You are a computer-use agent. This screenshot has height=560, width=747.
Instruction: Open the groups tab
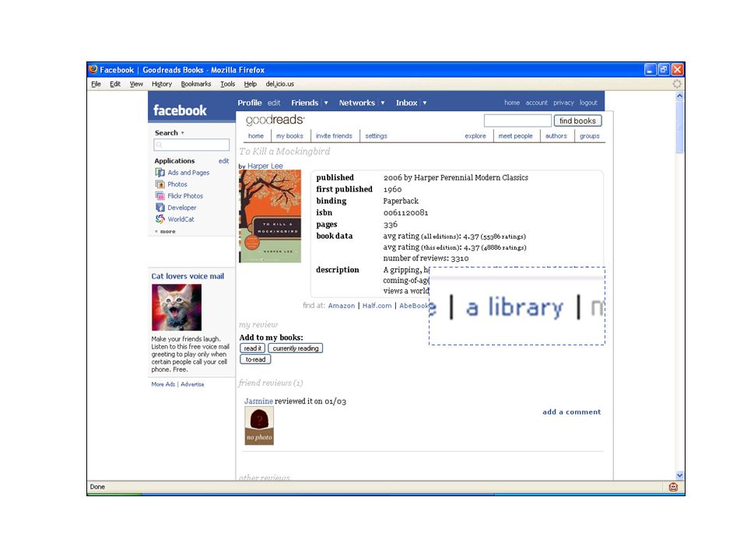click(x=589, y=135)
